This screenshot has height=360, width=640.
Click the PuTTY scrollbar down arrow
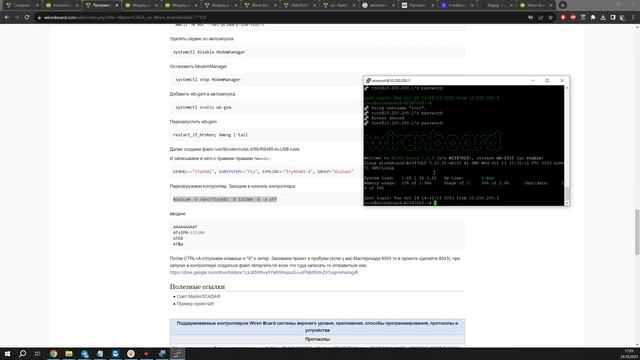567,203
